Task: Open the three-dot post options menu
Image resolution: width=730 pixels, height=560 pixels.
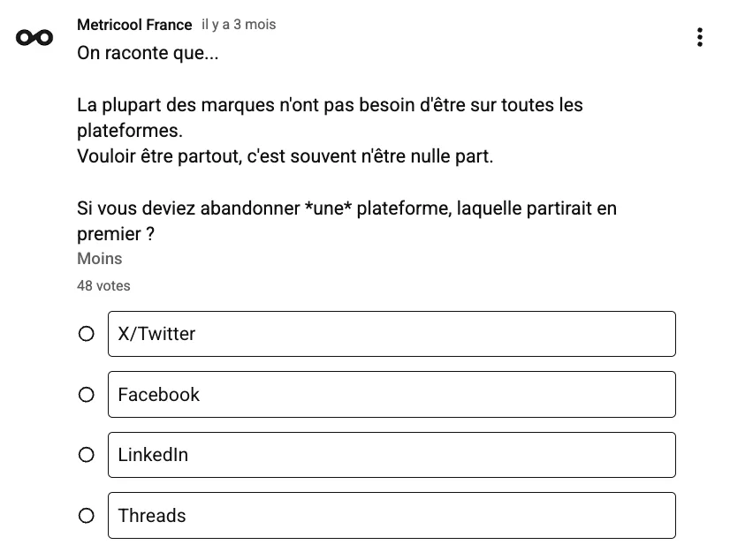Action: click(699, 37)
